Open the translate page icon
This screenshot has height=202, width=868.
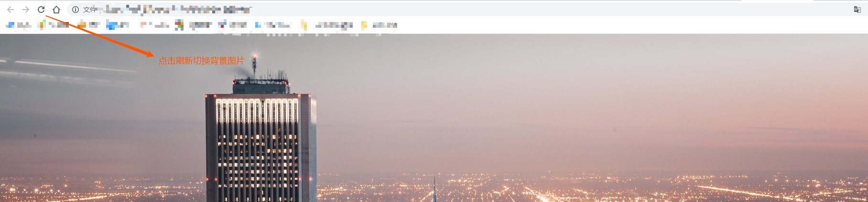pos(857,10)
